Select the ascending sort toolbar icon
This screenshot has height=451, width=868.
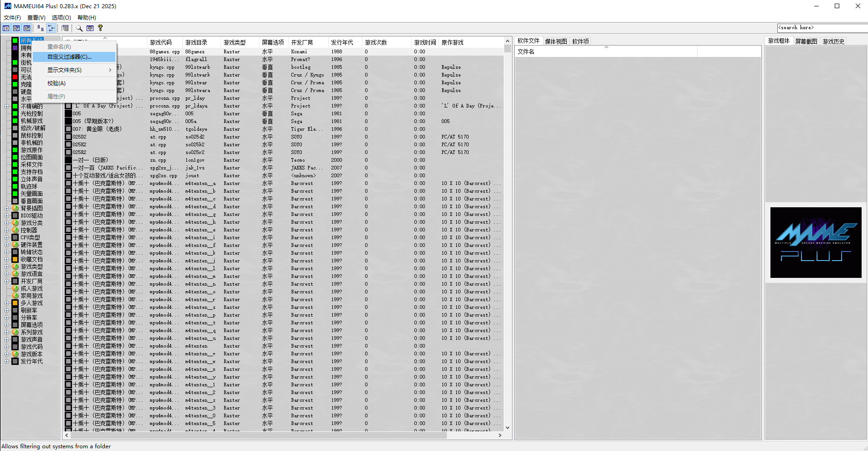pyautogui.click(x=40, y=28)
